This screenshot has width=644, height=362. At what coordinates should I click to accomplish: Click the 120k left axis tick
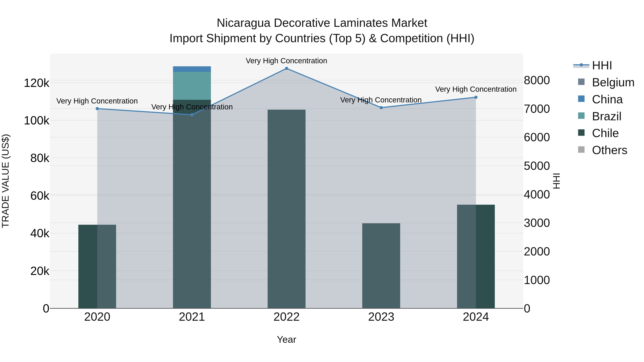point(36,83)
